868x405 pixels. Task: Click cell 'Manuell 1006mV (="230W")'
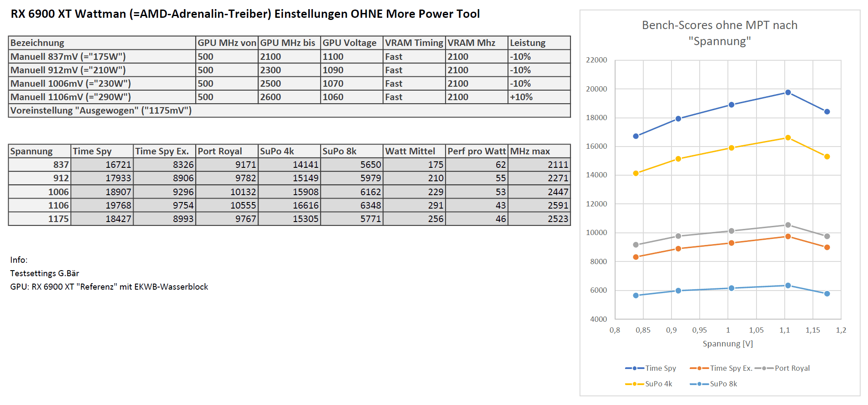[x=102, y=83]
